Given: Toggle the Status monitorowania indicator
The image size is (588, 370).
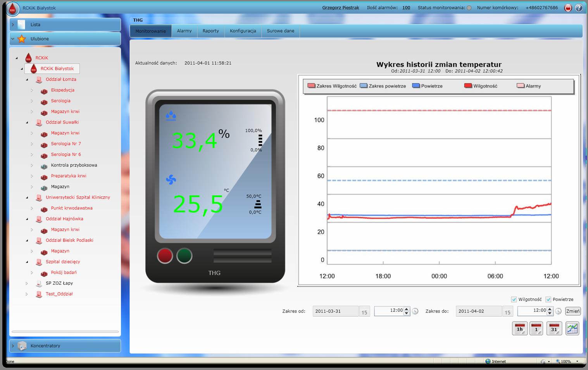Looking at the screenshot, I should point(469,7).
